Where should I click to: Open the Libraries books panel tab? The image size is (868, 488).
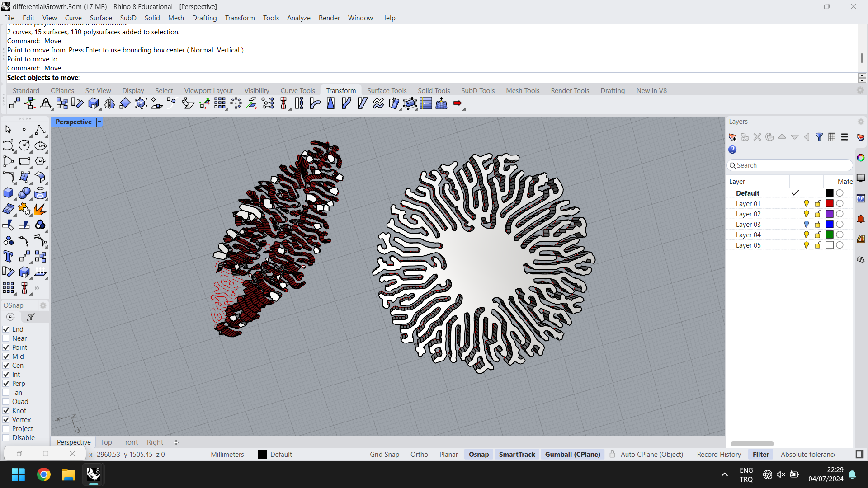pos(861,239)
